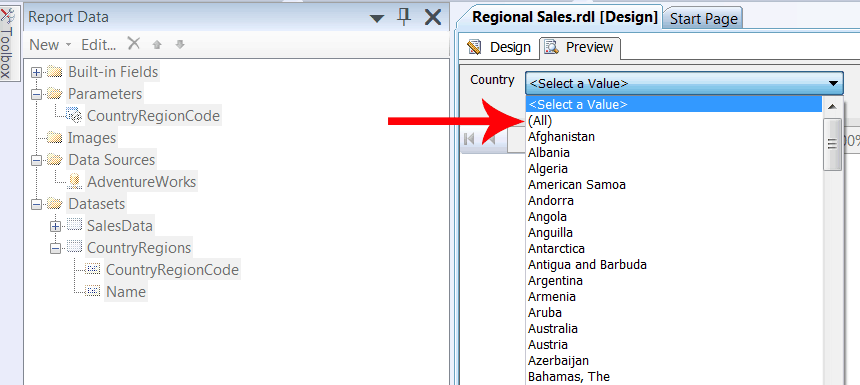Open the Toolbox side tab
The image size is (860, 385).
(x=6, y=41)
